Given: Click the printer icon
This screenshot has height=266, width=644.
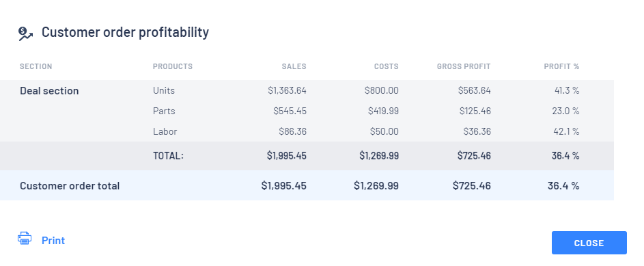Looking at the screenshot, I should point(25,238).
